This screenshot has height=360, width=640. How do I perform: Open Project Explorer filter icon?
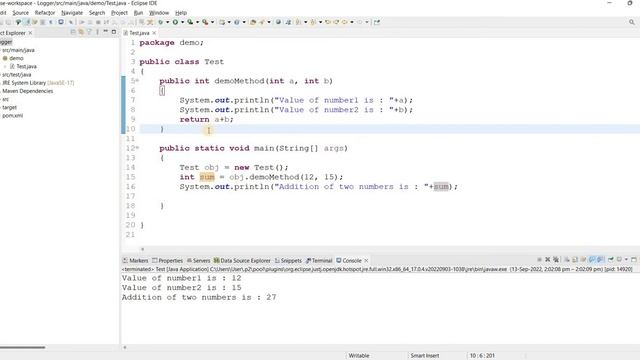point(89,32)
